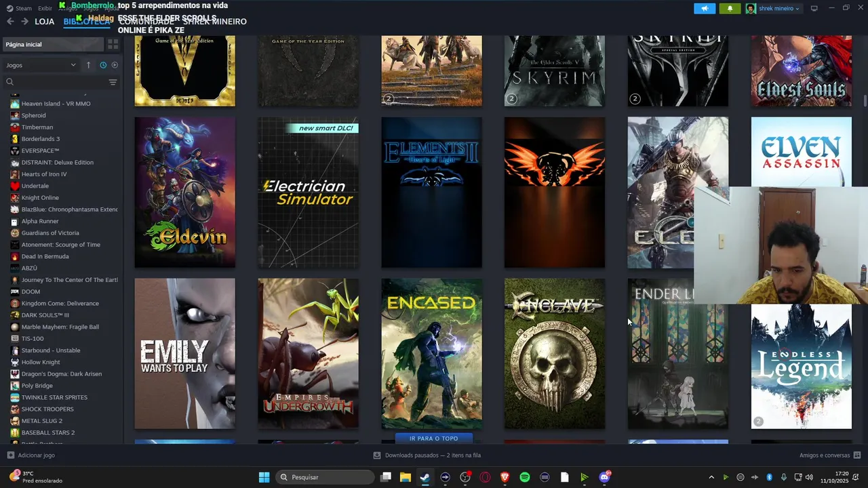Screen dimensions: 868x488
Task: Open the Elements II game cover
Action: click(x=432, y=192)
